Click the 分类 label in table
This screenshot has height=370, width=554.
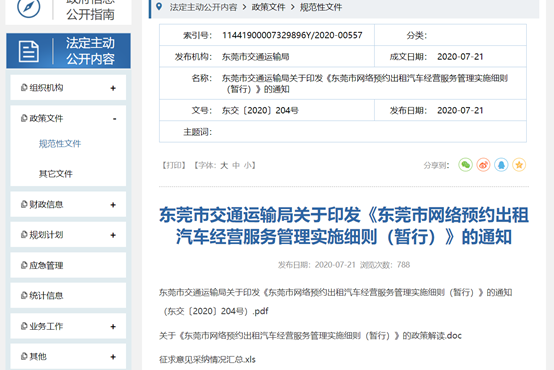coord(417,35)
